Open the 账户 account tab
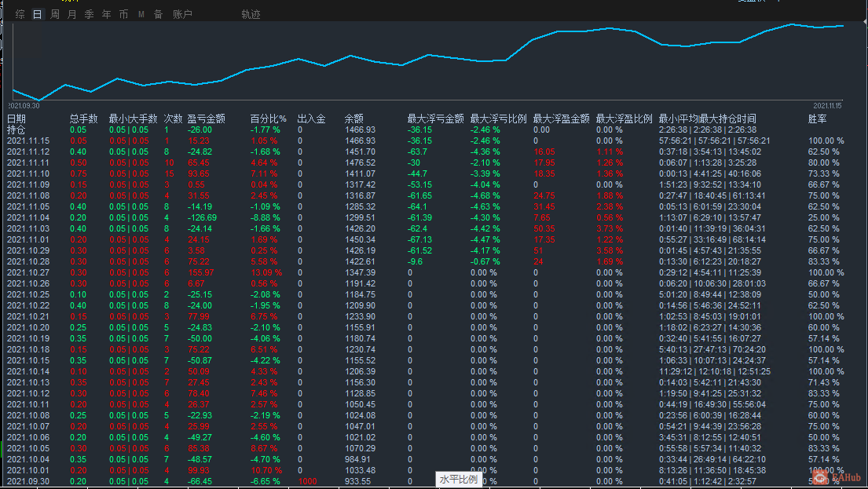 tap(182, 14)
